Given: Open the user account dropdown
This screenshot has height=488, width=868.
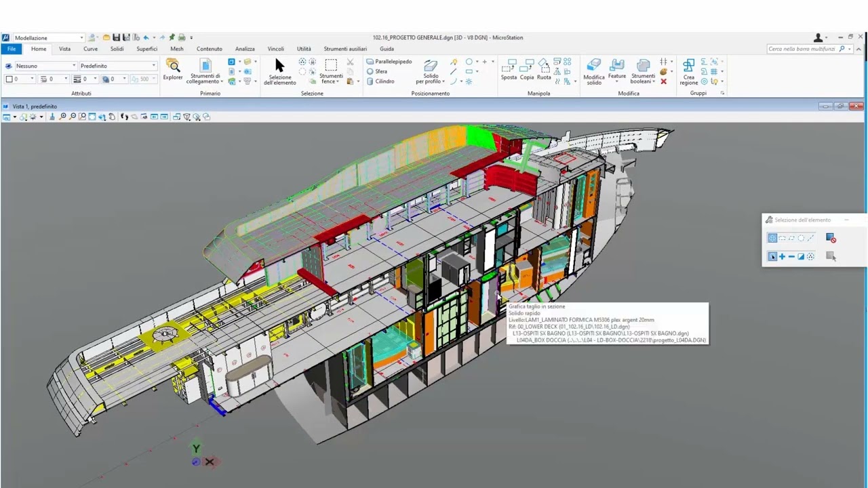Looking at the screenshot, I should [x=821, y=38].
